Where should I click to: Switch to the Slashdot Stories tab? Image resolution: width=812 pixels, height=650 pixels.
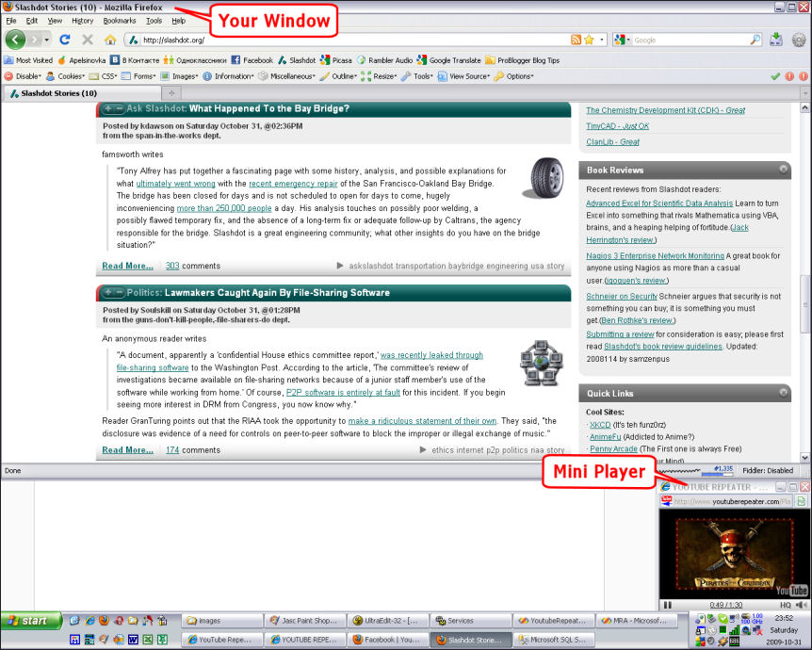[57, 93]
